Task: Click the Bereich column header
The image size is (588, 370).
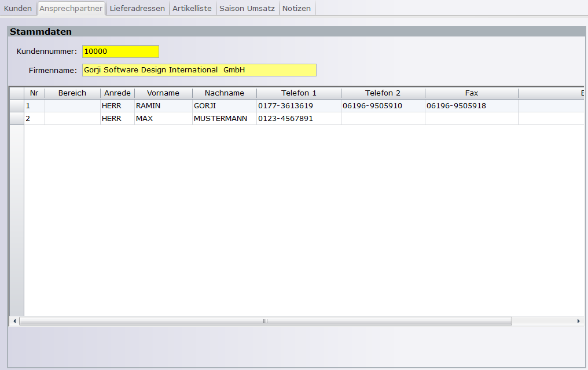Action: [x=72, y=93]
